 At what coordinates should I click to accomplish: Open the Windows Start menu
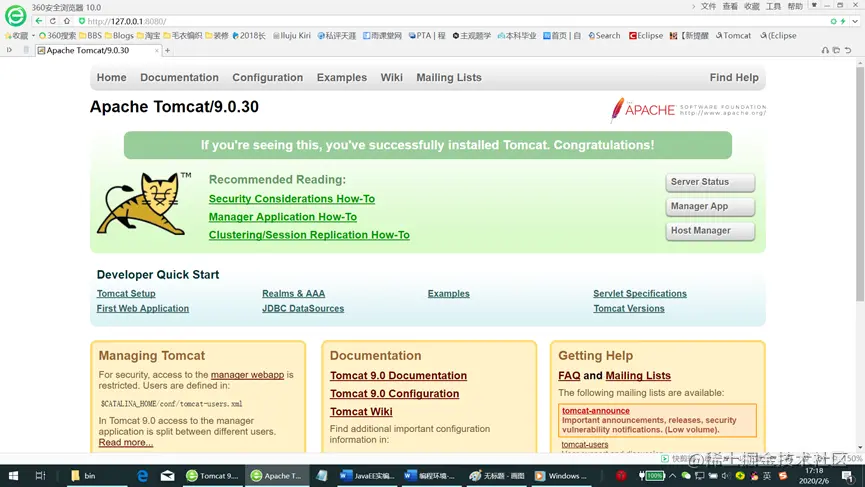coord(13,475)
